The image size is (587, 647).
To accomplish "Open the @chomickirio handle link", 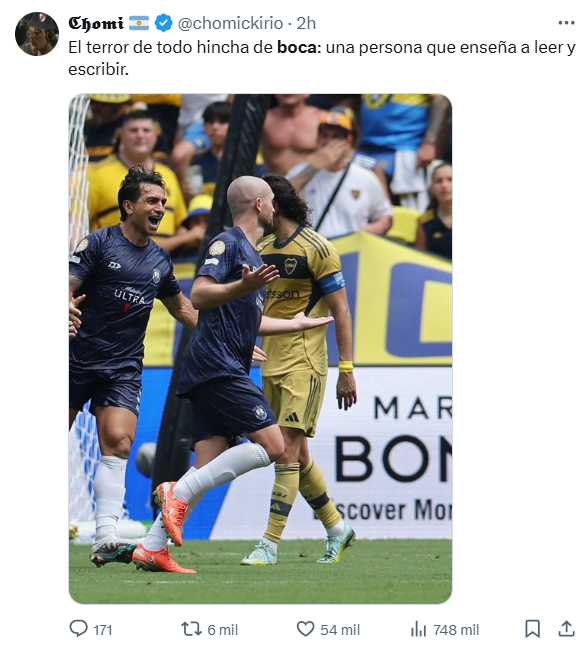I will 230,24.
